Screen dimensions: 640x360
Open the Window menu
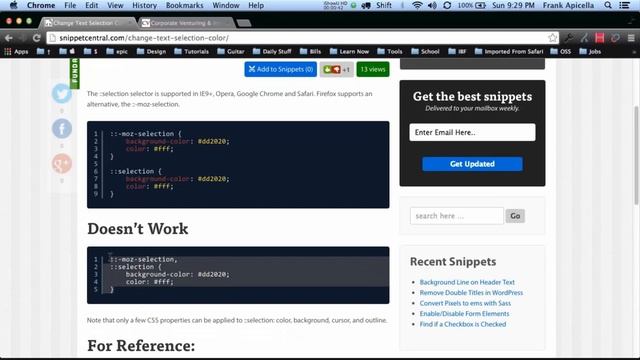226,5
